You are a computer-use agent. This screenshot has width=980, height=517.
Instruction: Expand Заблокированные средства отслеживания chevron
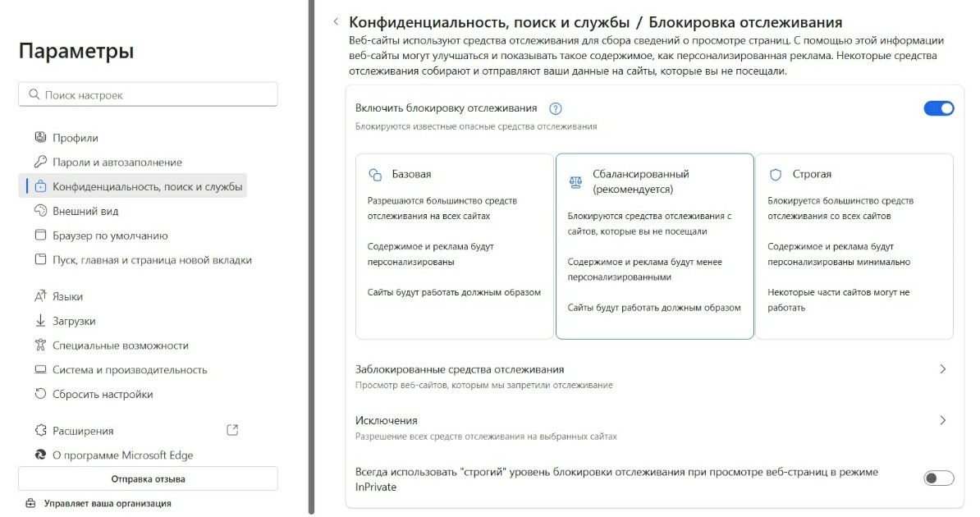(943, 369)
